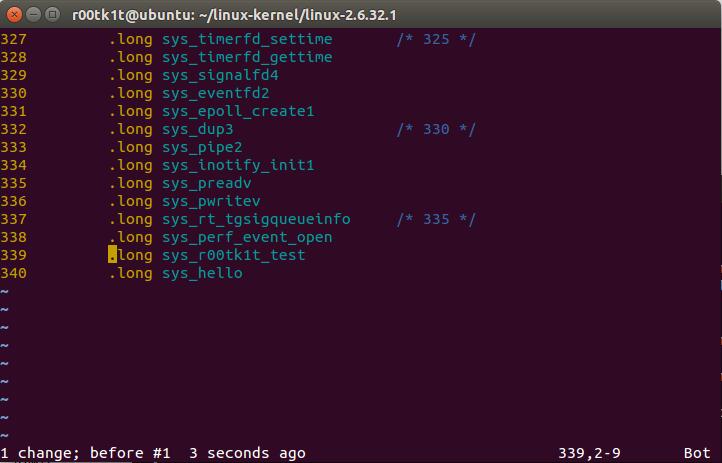The width and height of the screenshot is (722, 463).
Task: Select sys_signalfd4 text
Action: point(220,75)
